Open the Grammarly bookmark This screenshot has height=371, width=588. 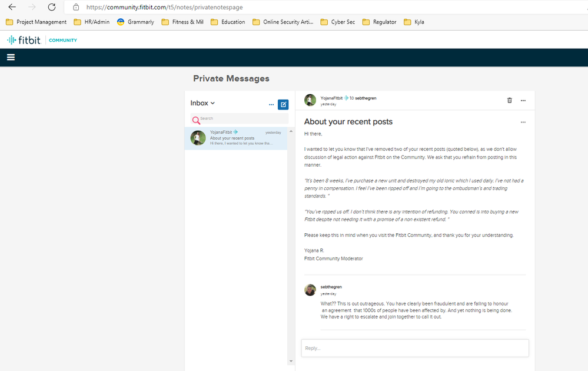[x=136, y=22]
